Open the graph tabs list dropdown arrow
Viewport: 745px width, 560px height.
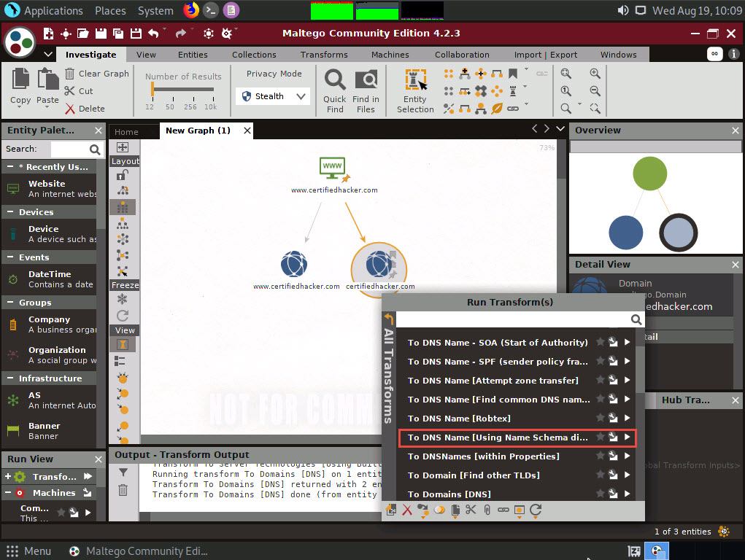pos(560,128)
